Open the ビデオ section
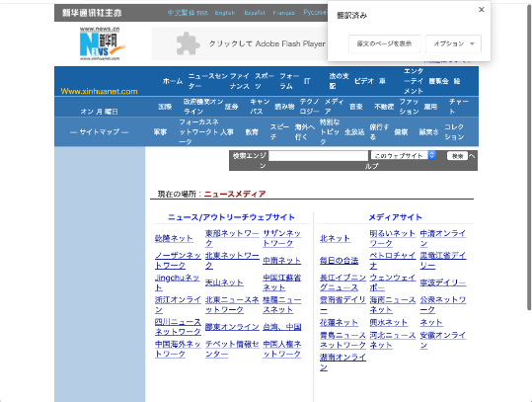Viewport: 532px width, 402px height. (x=364, y=81)
